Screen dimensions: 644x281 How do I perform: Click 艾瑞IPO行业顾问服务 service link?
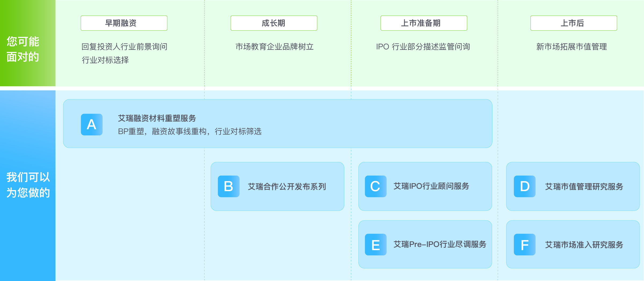(431, 186)
